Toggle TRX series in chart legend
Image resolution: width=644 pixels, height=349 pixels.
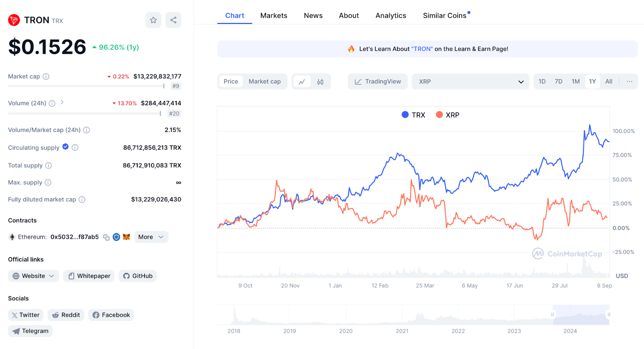(x=413, y=115)
